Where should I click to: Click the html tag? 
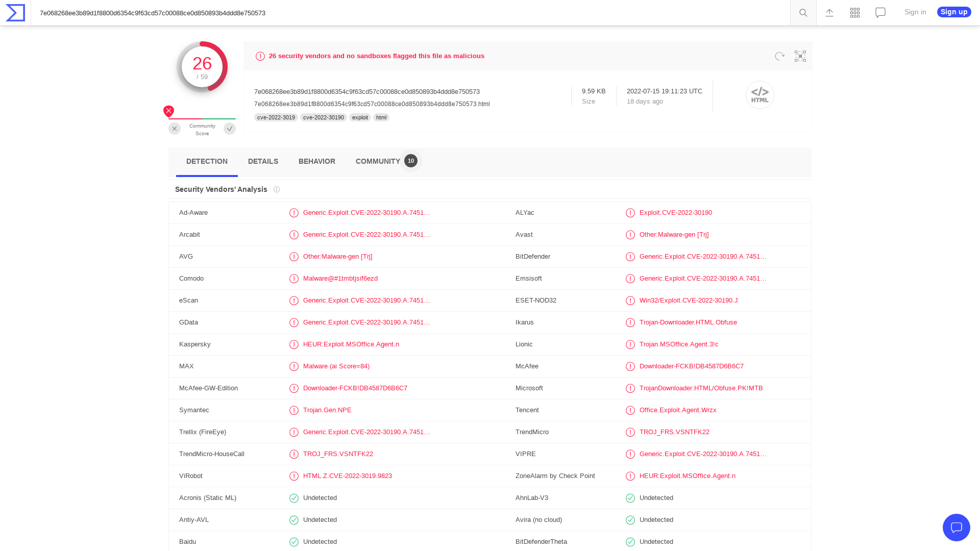pos(381,117)
